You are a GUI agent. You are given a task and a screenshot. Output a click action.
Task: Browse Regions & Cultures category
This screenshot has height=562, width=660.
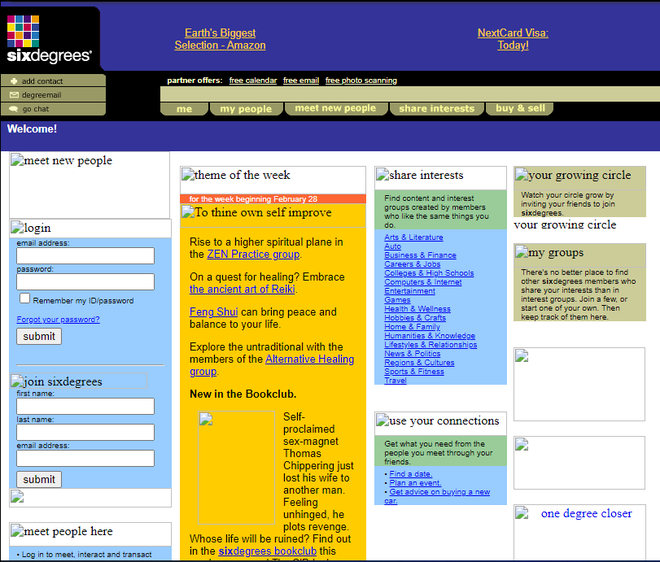pyautogui.click(x=419, y=362)
